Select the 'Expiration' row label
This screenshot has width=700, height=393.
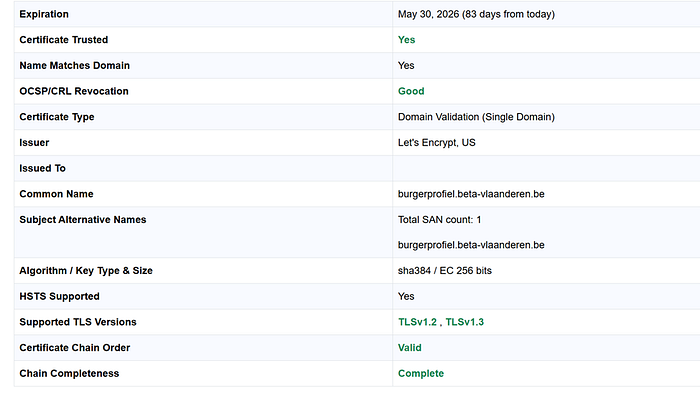[44, 14]
